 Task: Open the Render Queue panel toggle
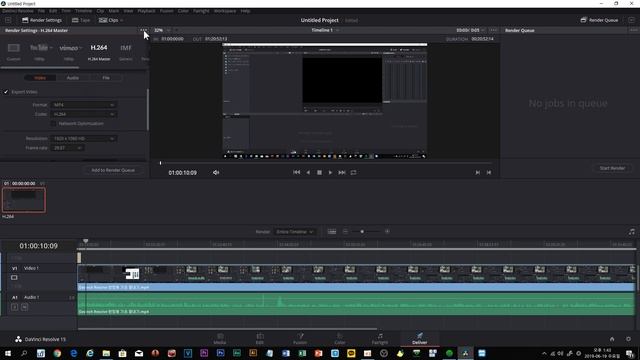tap(599, 20)
